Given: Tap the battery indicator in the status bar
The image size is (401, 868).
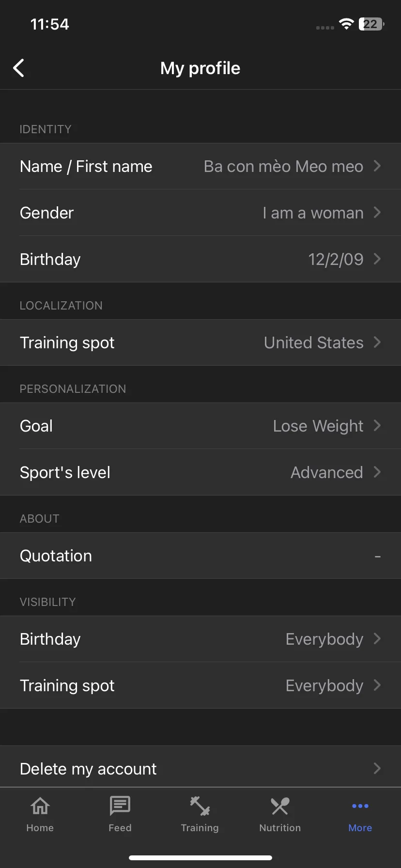Looking at the screenshot, I should click(x=371, y=24).
